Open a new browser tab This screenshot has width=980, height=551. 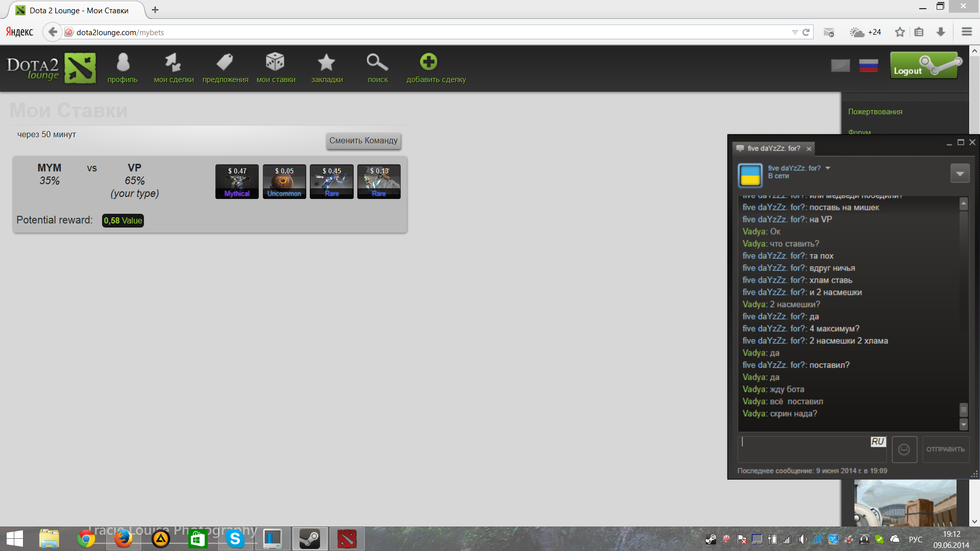[x=155, y=10]
